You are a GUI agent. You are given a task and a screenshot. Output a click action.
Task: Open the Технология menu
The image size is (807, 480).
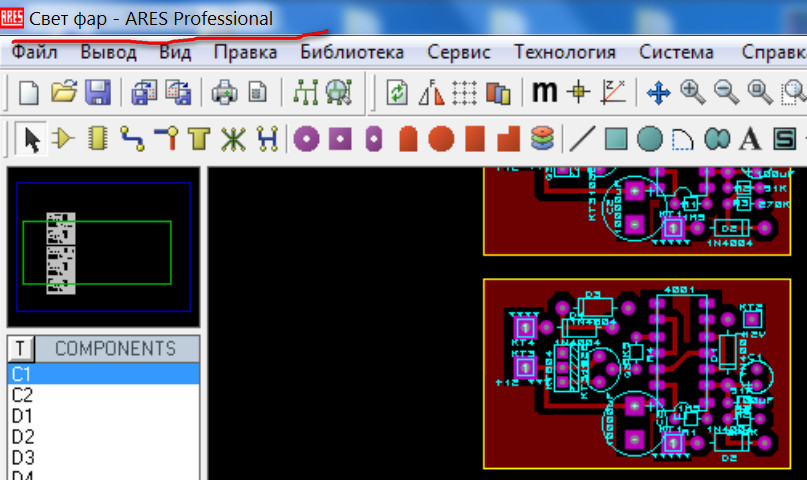coord(565,52)
